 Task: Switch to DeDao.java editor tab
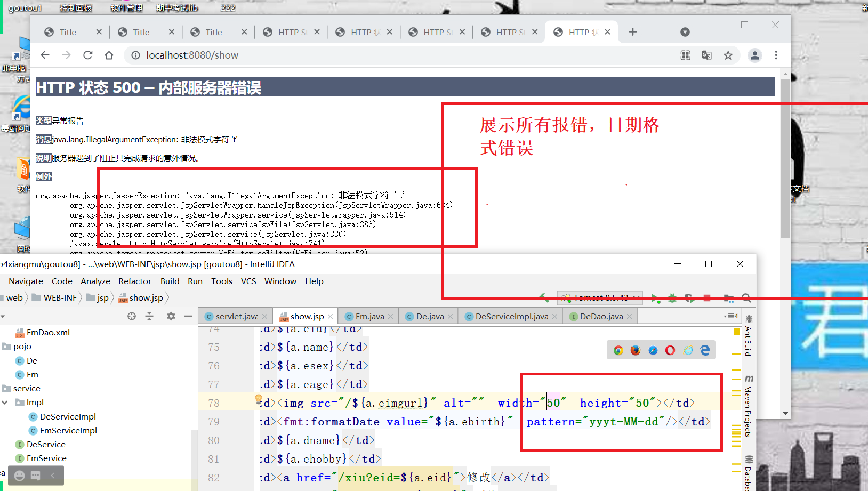tap(601, 316)
